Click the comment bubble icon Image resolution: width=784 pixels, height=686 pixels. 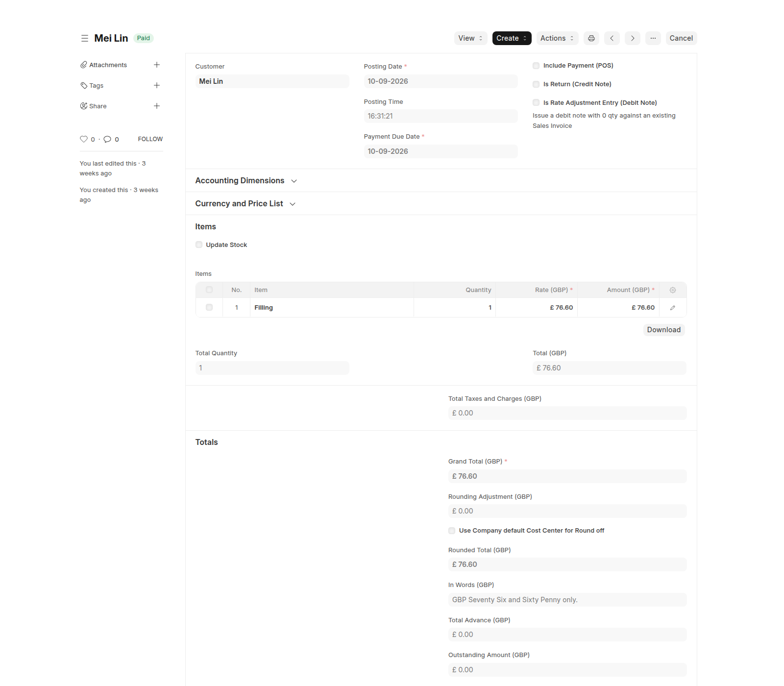107,139
